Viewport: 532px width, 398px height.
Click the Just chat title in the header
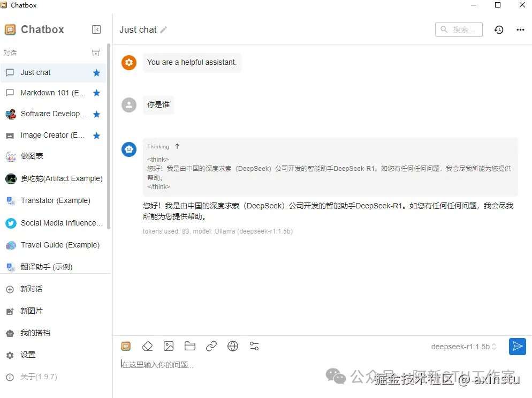click(x=138, y=30)
